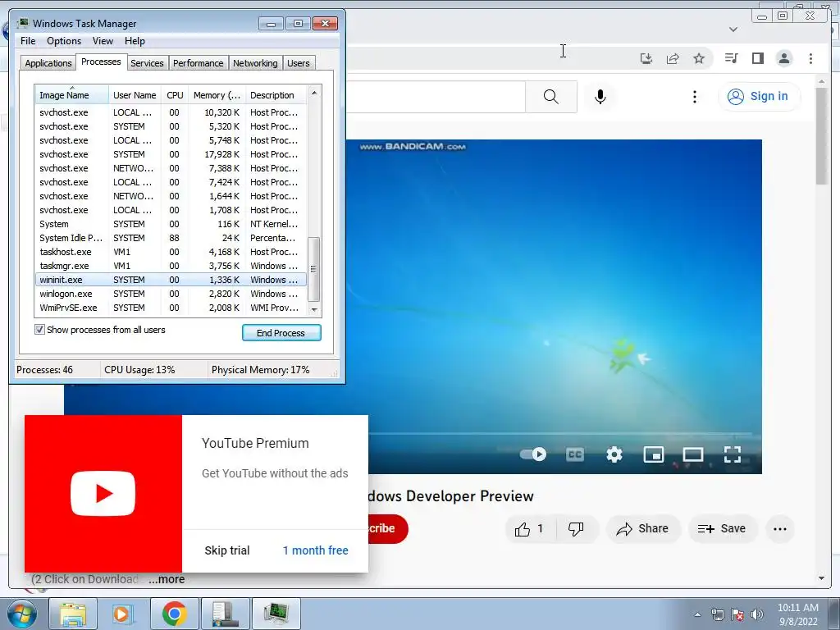
Task: Open the Windows Start orb
Action: tap(22, 614)
